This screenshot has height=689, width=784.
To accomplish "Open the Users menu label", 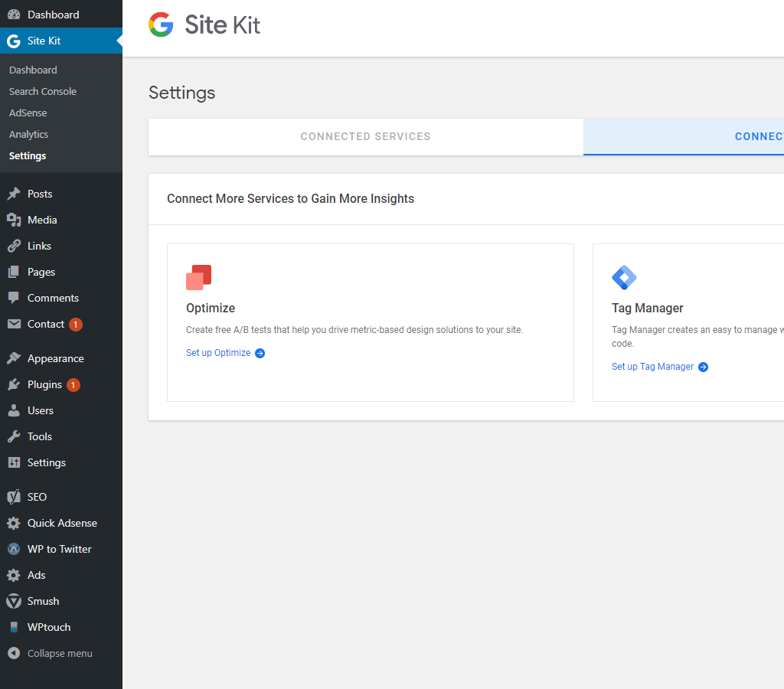I will point(41,410).
